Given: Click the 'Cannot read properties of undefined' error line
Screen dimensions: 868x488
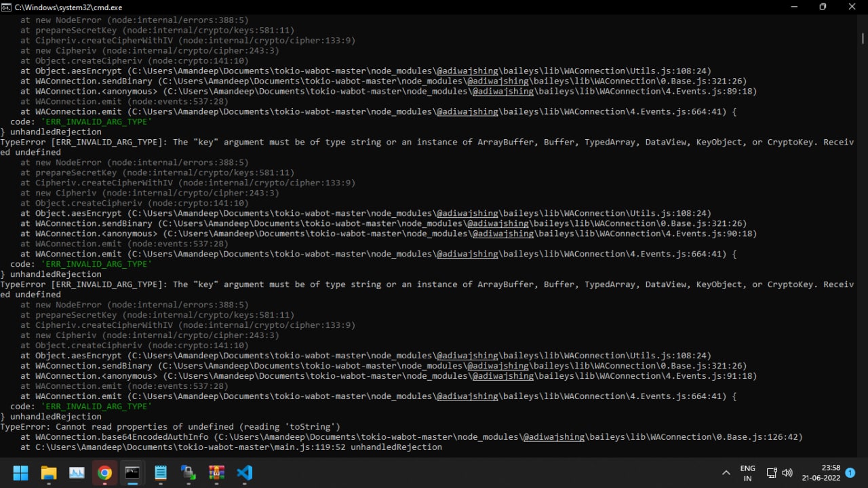Looking at the screenshot, I should 170,427.
